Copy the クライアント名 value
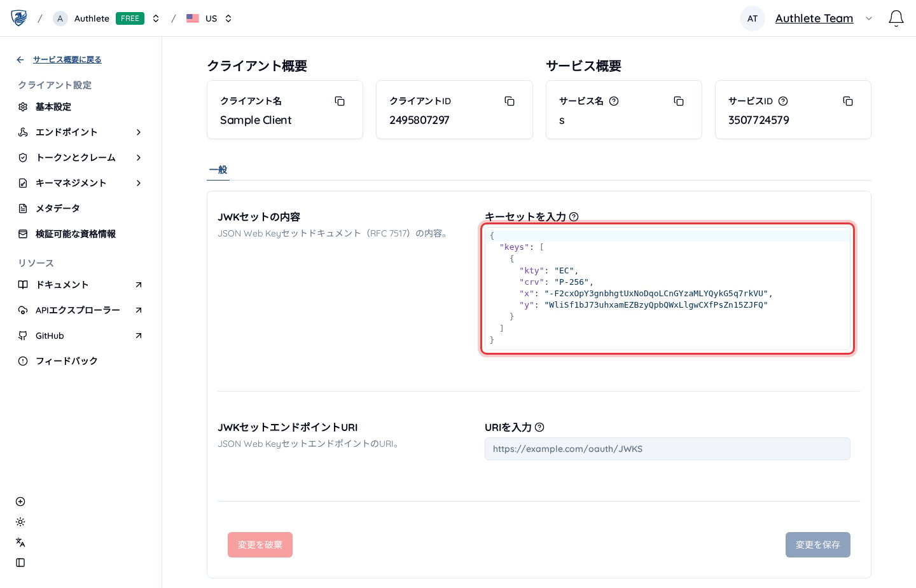This screenshot has height=588, width=916. pos(340,101)
